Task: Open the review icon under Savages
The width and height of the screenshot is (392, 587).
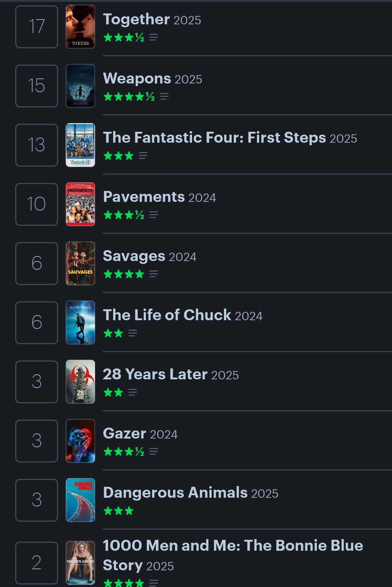Action: point(154,274)
